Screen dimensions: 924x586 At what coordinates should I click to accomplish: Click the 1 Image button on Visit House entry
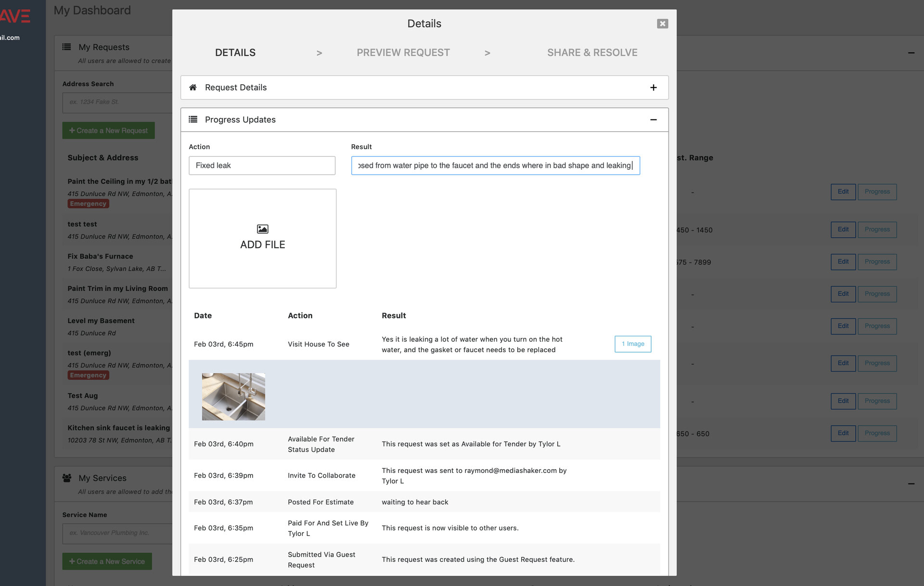pos(632,344)
